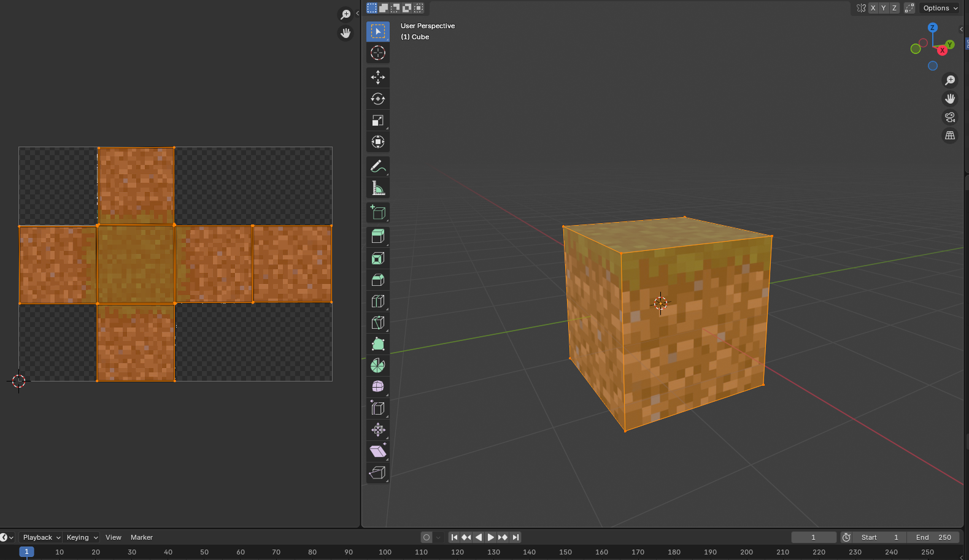Select the Move tool
This screenshot has width=969, height=560.
click(378, 77)
